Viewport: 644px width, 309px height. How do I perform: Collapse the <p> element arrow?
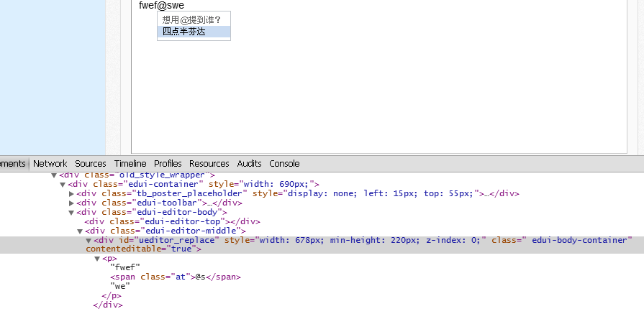[x=97, y=258]
